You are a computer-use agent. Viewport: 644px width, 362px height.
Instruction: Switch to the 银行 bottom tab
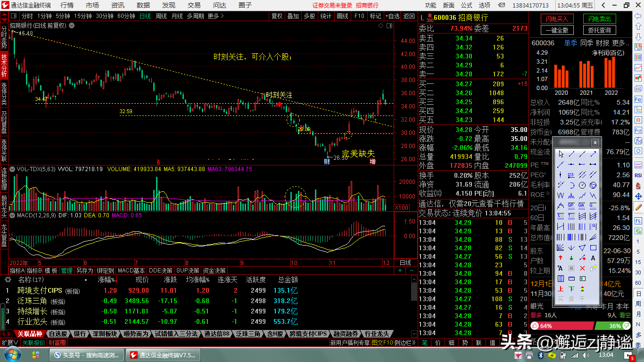click(x=80, y=334)
